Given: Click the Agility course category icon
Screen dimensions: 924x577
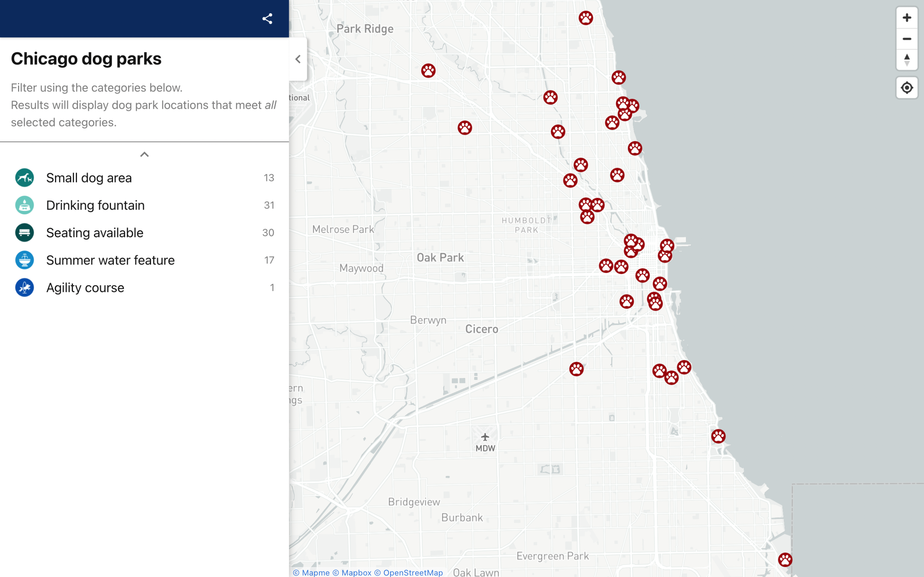Looking at the screenshot, I should point(24,288).
